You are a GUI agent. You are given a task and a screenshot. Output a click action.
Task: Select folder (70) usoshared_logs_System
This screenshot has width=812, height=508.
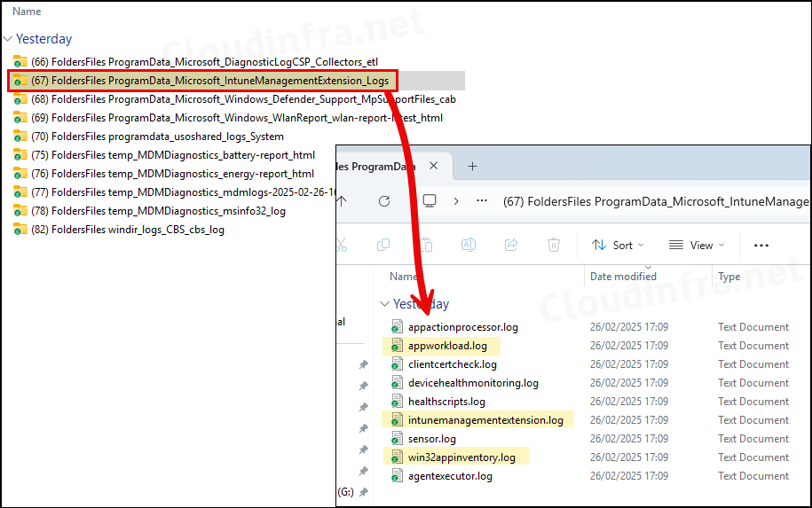pyautogui.click(x=157, y=137)
